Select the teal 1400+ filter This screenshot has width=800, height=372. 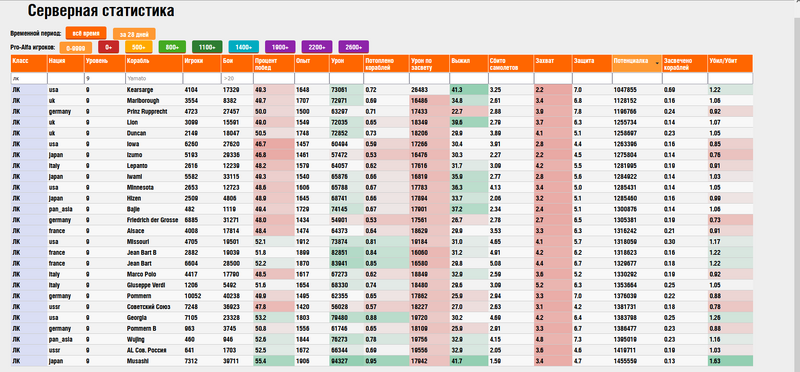click(x=244, y=47)
